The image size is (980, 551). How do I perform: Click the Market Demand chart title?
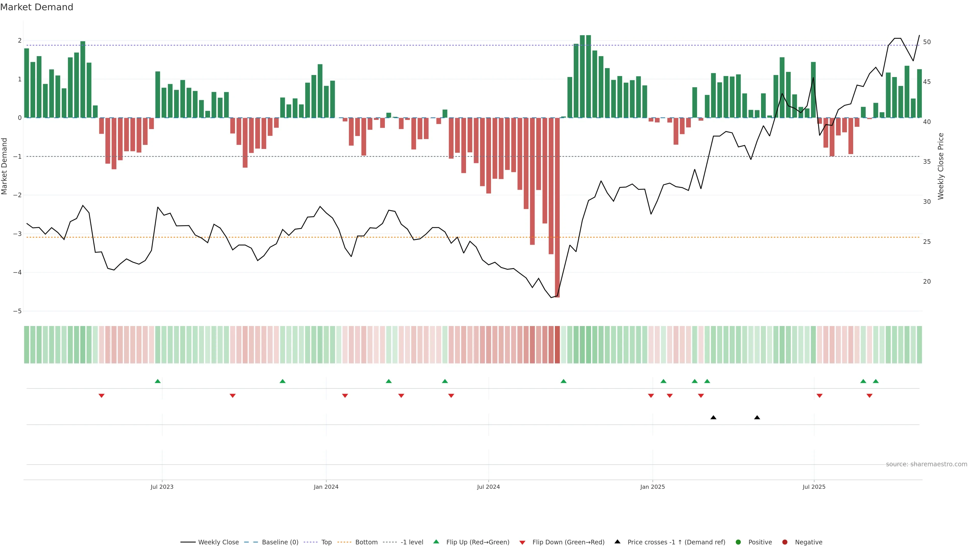click(x=36, y=7)
